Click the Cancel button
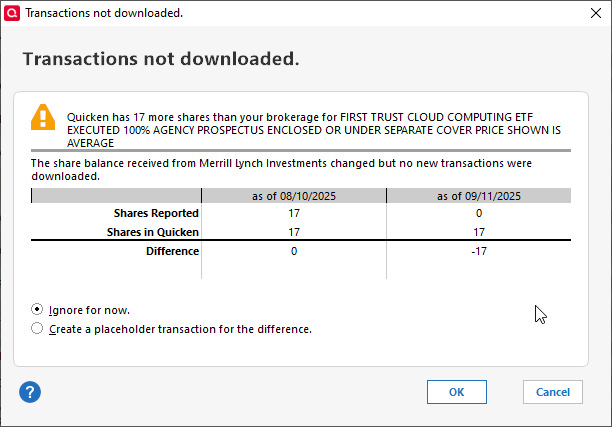612x427 pixels. pos(552,392)
